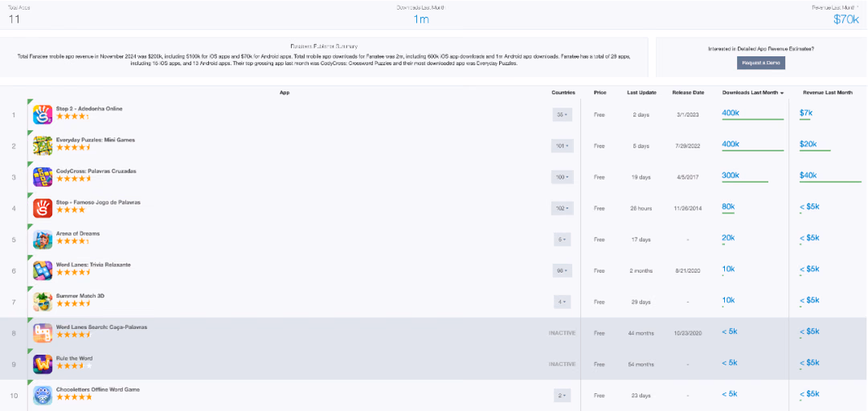Screen dimensions: 868x411
Task: Expand the 35 countries dropdown for Stop 2
Action: click(563, 115)
